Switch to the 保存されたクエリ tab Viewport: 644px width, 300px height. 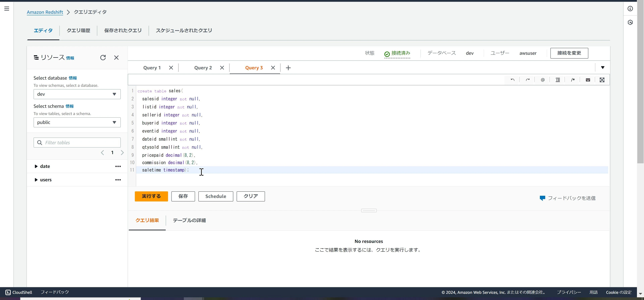tap(123, 31)
